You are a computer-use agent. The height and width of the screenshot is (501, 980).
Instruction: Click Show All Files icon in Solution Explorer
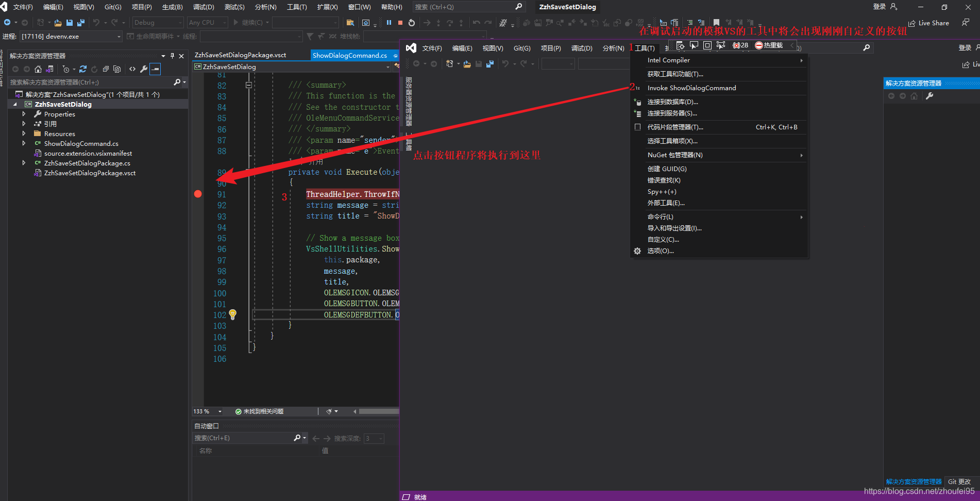coord(117,69)
